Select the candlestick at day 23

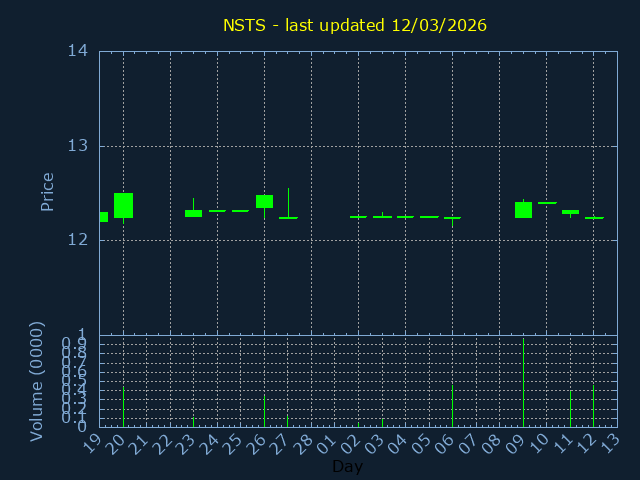[193, 212]
